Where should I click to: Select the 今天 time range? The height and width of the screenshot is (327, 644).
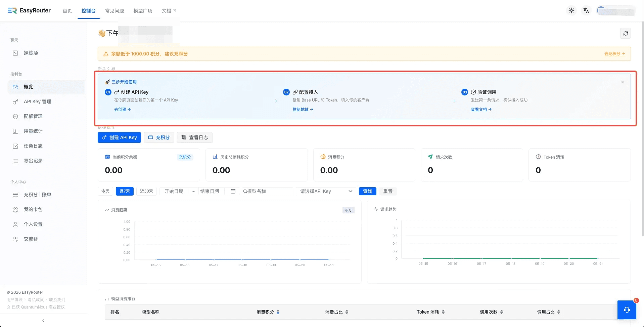click(105, 191)
